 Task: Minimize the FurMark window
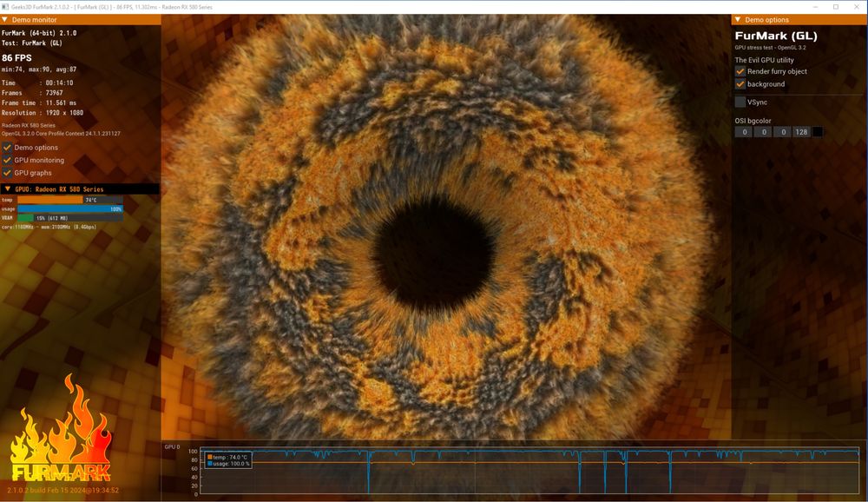click(816, 7)
